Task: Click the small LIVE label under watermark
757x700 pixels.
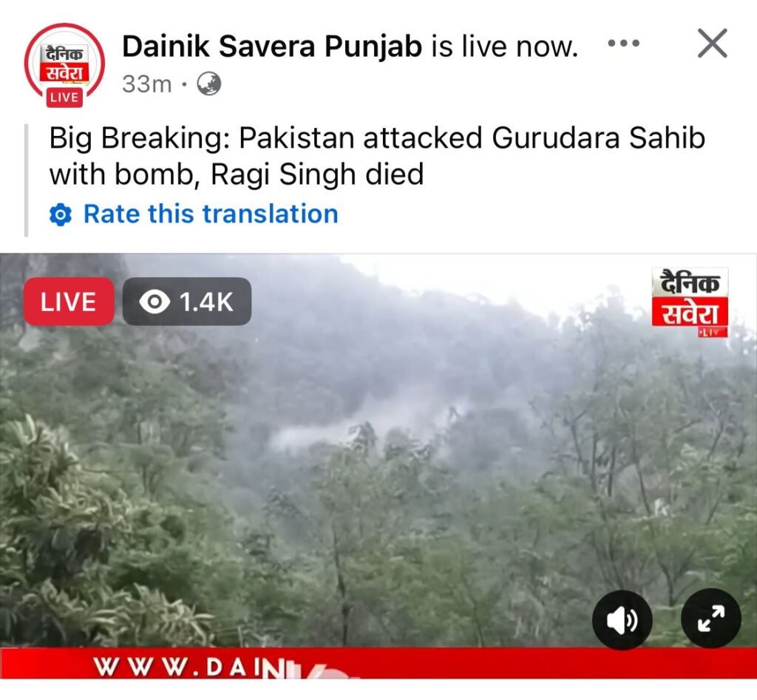Action: (x=713, y=332)
